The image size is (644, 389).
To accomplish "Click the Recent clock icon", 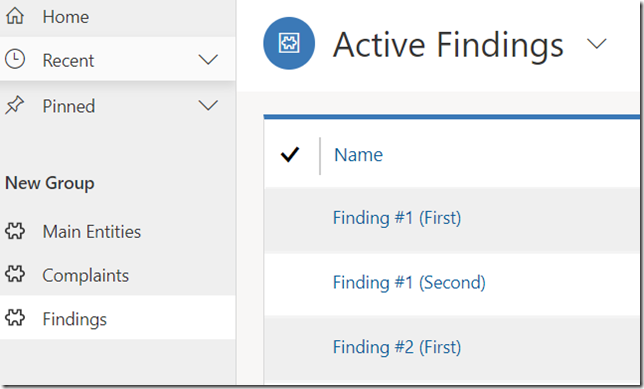I will click(x=15, y=60).
